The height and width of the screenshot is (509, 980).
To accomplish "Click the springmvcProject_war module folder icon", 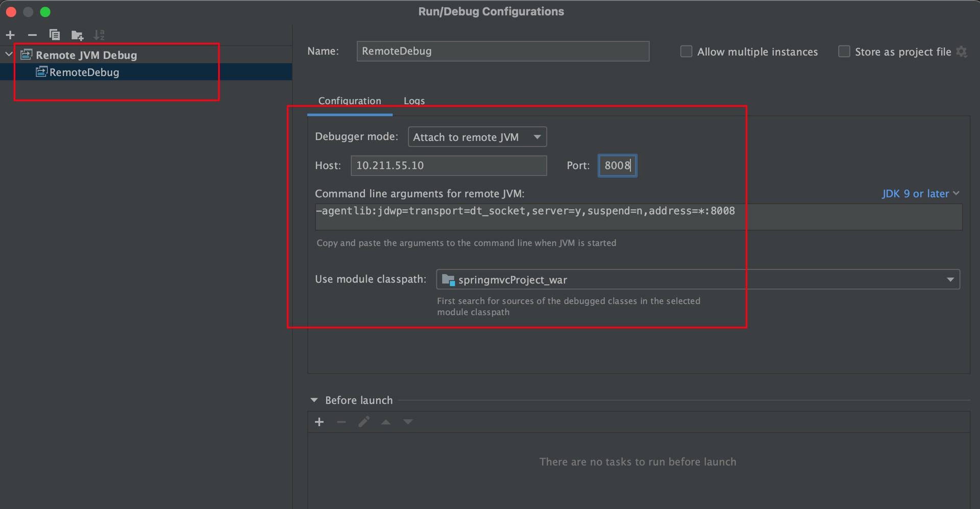I will click(x=448, y=280).
